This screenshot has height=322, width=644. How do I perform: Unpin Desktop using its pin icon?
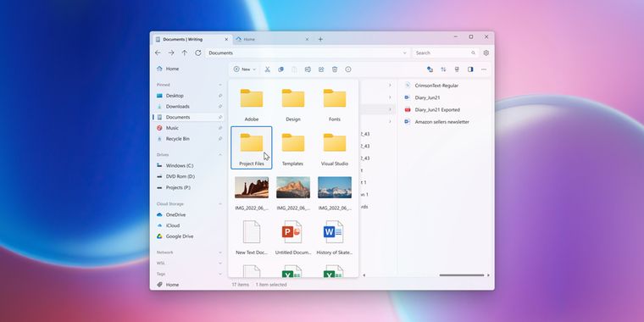click(x=220, y=96)
